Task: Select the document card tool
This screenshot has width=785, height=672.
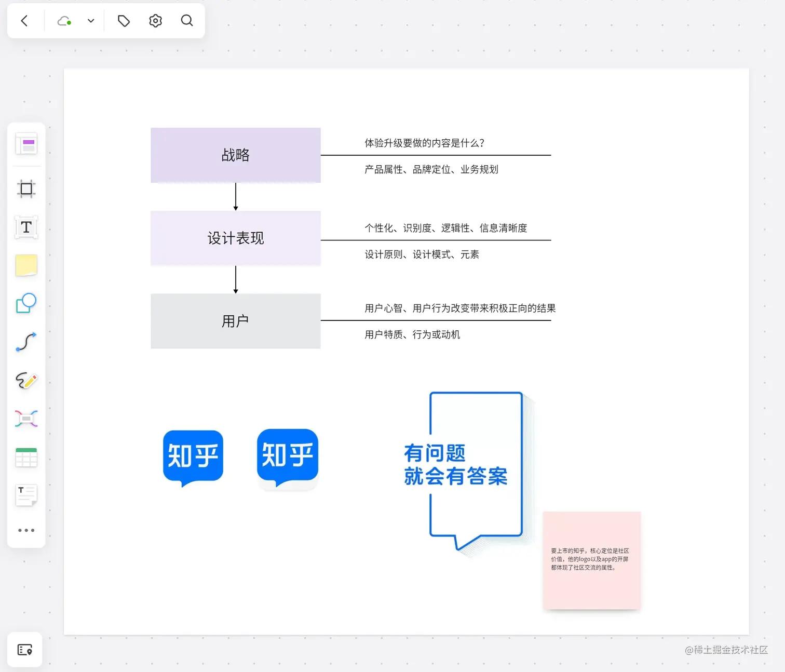Action: pyautogui.click(x=26, y=495)
